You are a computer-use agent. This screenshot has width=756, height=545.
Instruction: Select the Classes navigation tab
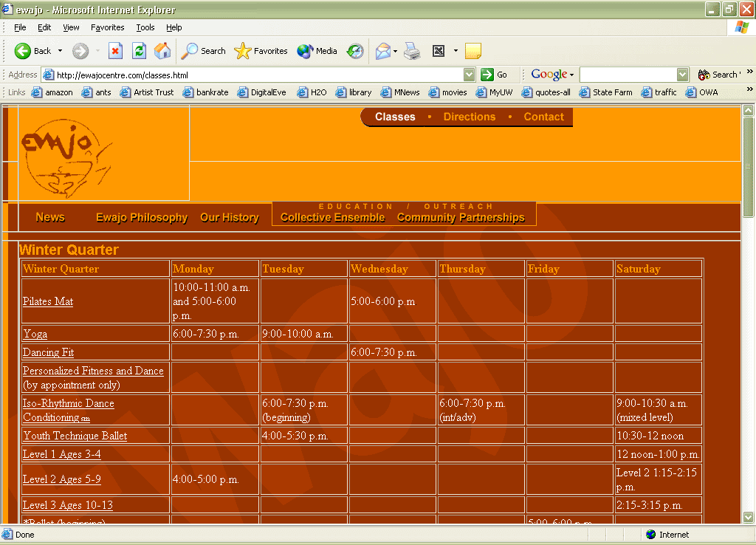coord(395,117)
